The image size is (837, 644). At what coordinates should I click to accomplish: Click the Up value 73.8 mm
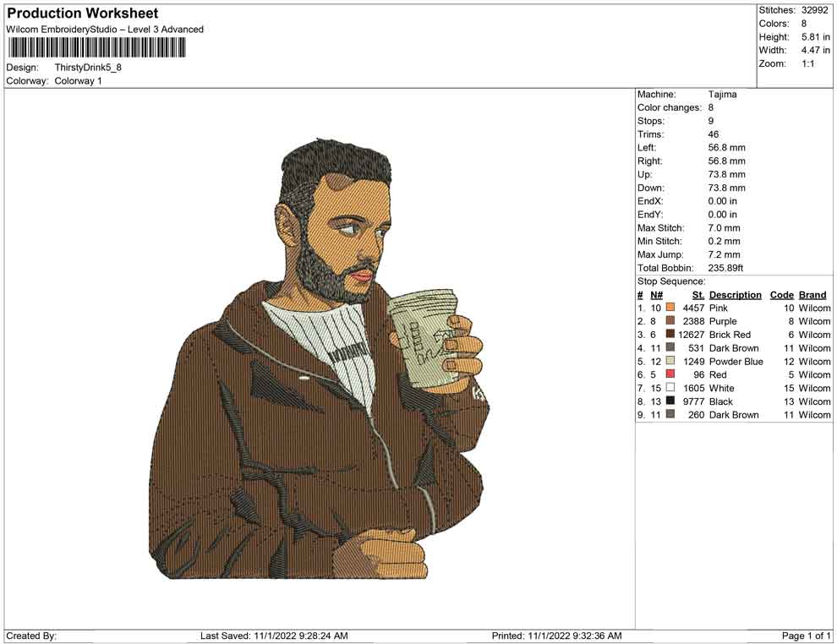click(726, 174)
